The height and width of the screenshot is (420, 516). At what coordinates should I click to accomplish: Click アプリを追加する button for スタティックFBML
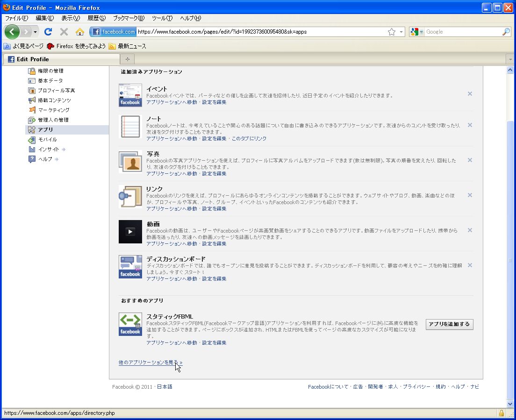(449, 324)
